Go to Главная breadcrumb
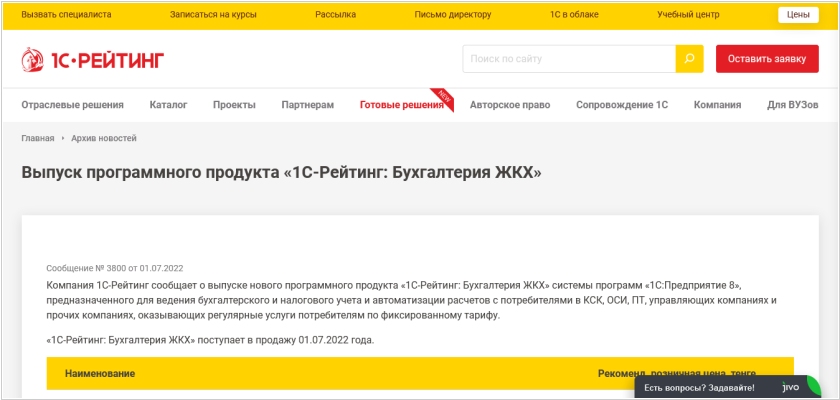The image size is (840, 400). [38, 138]
